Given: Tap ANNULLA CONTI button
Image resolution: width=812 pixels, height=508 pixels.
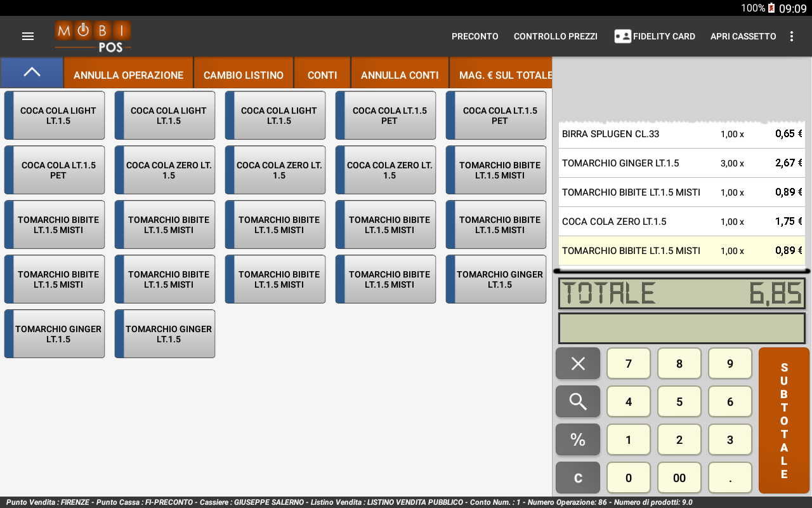Looking at the screenshot, I should click(400, 73).
